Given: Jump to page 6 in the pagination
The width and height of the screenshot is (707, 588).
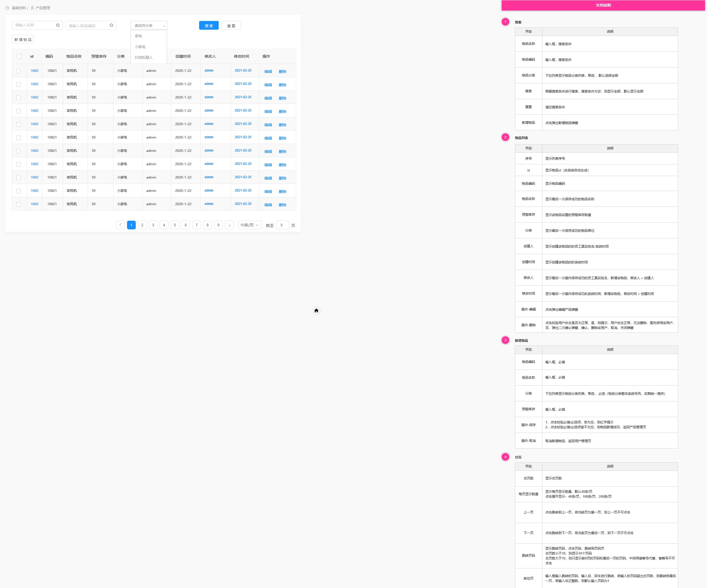Looking at the screenshot, I should point(186,225).
